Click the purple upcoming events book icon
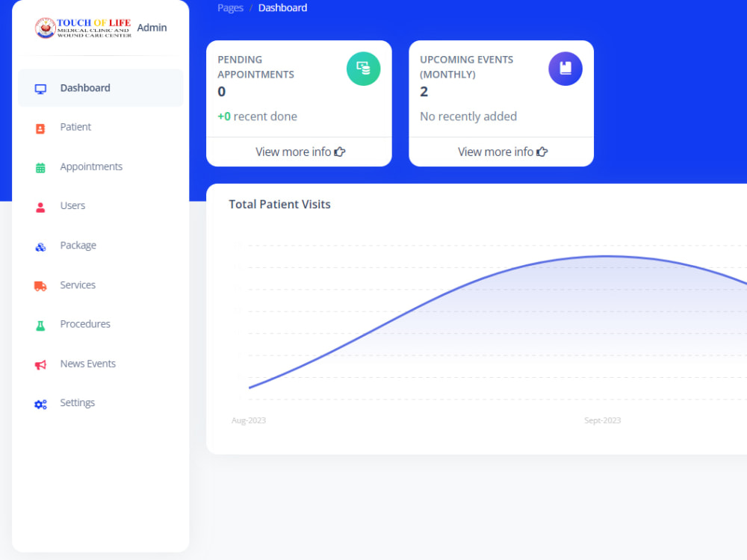Viewport: 747px width, 560px height. (565, 69)
